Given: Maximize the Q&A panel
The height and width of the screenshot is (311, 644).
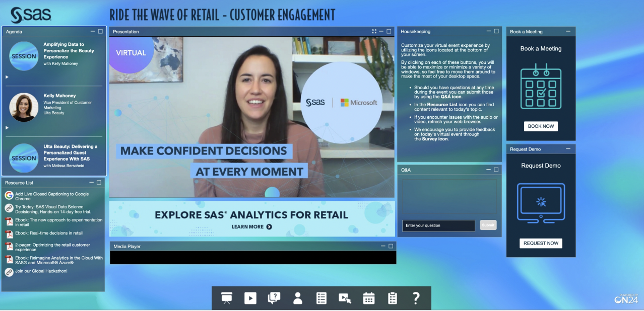Looking at the screenshot, I should [x=496, y=170].
